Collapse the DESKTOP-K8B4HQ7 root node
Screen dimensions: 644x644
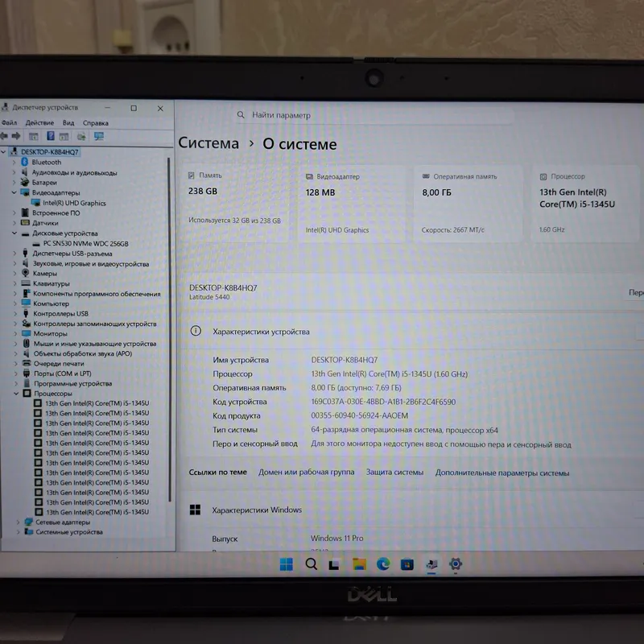(4, 151)
